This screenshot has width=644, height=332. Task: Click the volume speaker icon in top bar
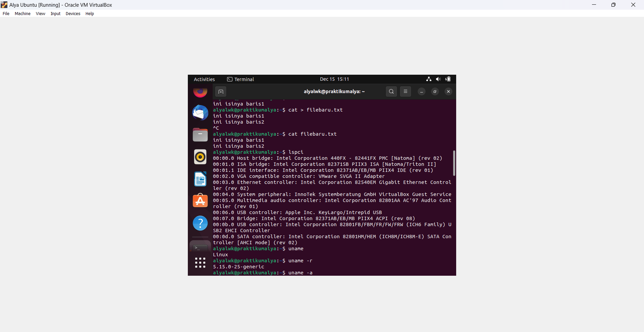(438, 79)
